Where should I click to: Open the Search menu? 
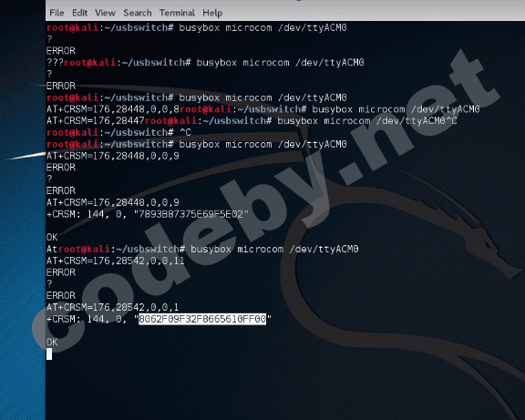coord(138,13)
